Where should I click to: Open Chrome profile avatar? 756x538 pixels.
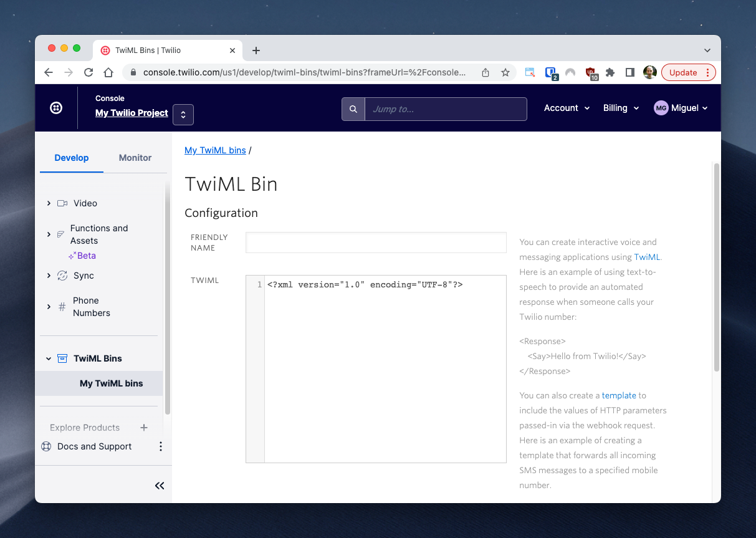tap(649, 72)
